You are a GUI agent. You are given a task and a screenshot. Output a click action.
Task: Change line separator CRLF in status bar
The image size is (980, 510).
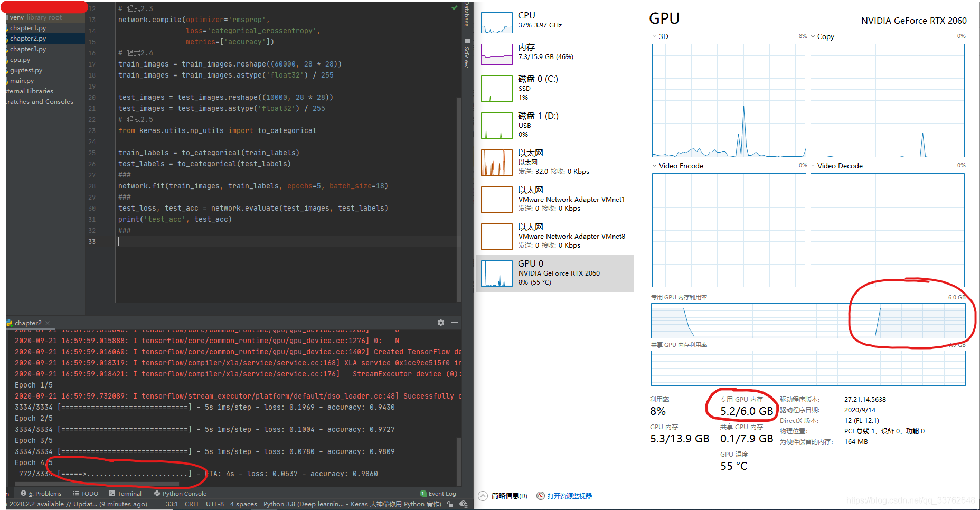[192, 504]
